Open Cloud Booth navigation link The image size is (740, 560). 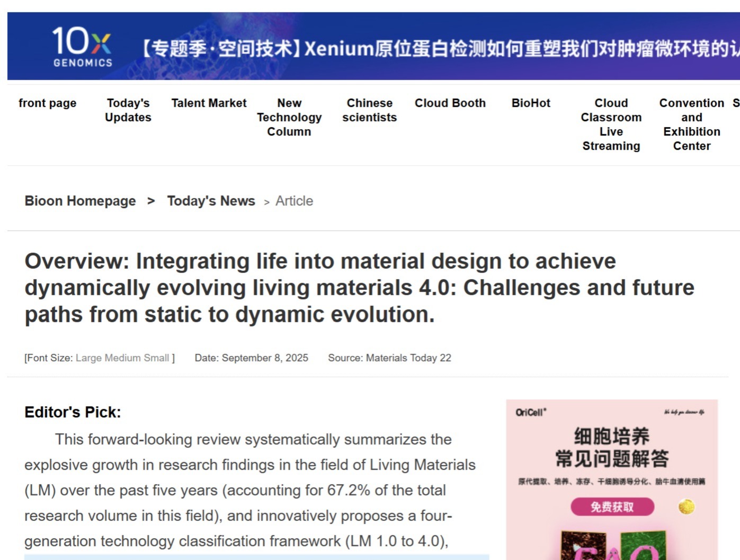pyautogui.click(x=450, y=103)
